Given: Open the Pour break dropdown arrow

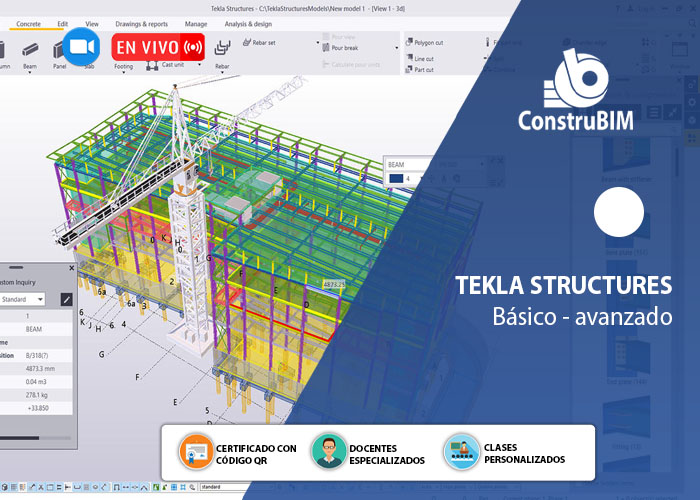Looking at the screenshot, I should [x=396, y=48].
